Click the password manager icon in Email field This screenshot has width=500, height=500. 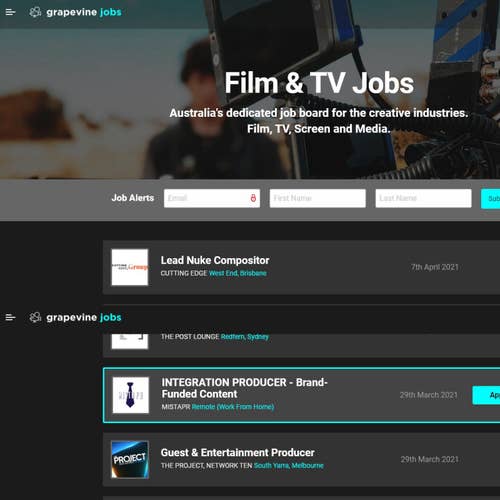pyautogui.click(x=253, y=198)
